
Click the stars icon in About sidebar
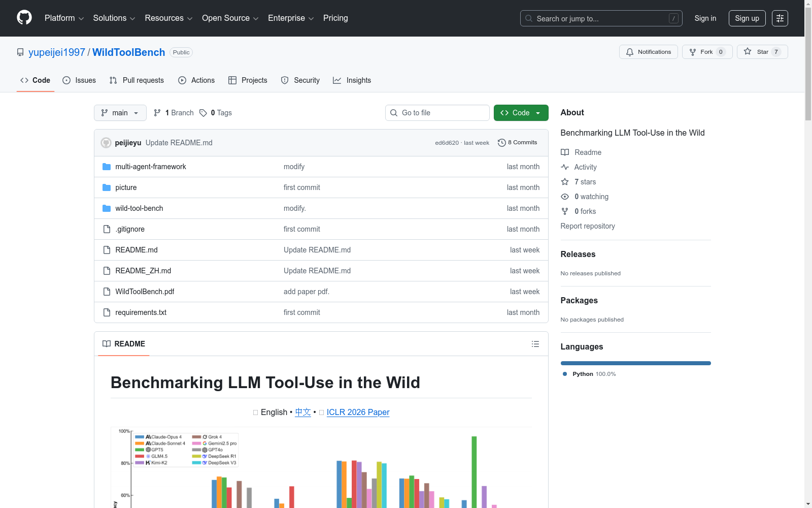tap(565, 182)
